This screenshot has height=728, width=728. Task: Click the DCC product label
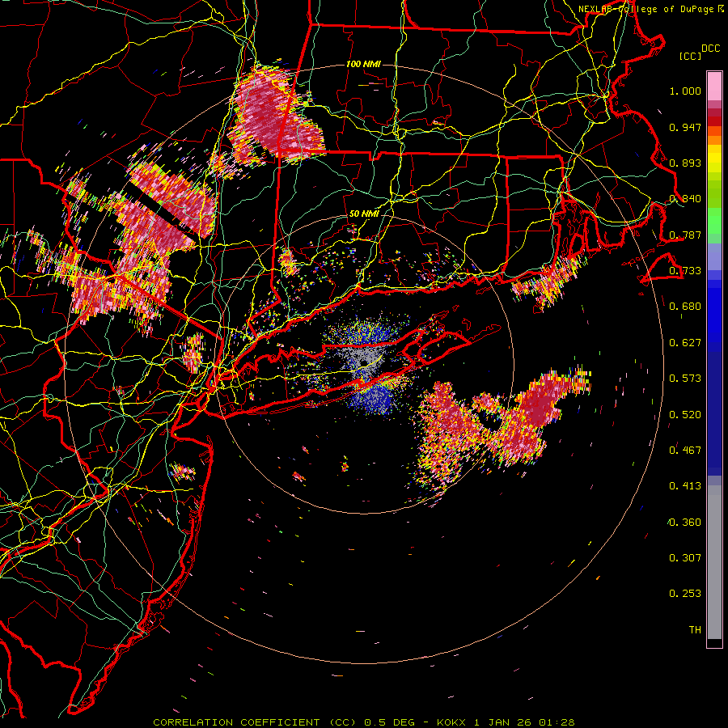click(x=710, y=48)
